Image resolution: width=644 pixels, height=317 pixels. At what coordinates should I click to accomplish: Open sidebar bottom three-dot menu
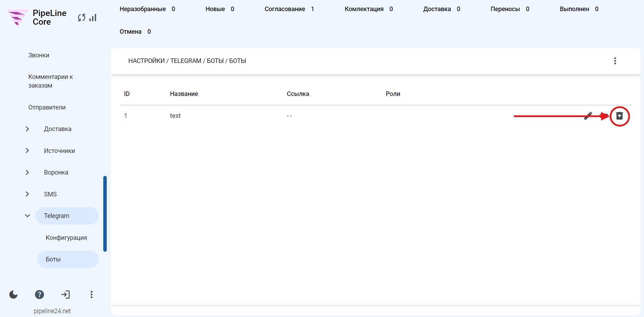(x=91, y=295)
